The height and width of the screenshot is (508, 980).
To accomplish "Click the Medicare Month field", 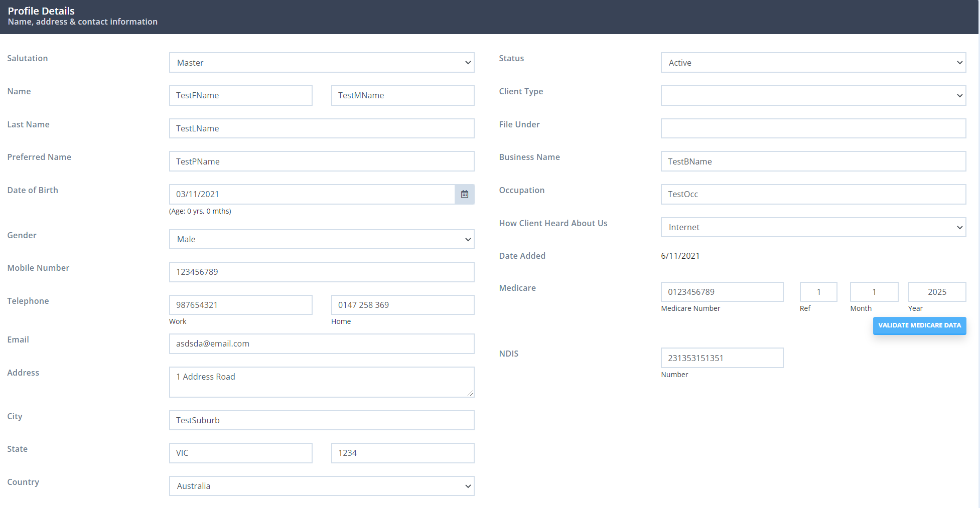I will 874,292.
